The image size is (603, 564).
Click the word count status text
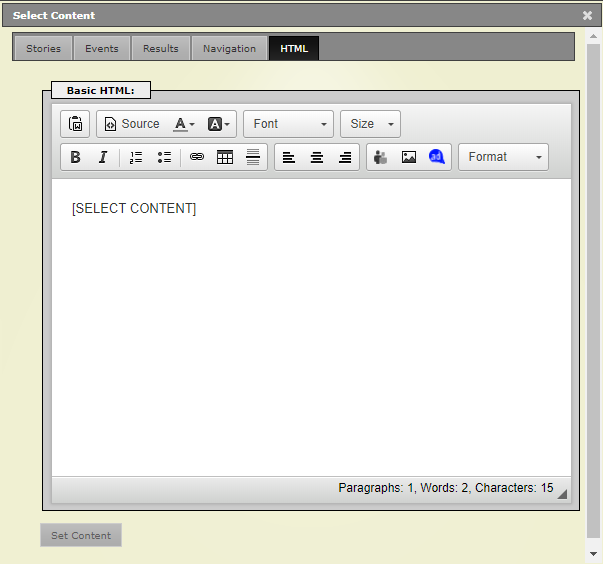coord(446,487)
